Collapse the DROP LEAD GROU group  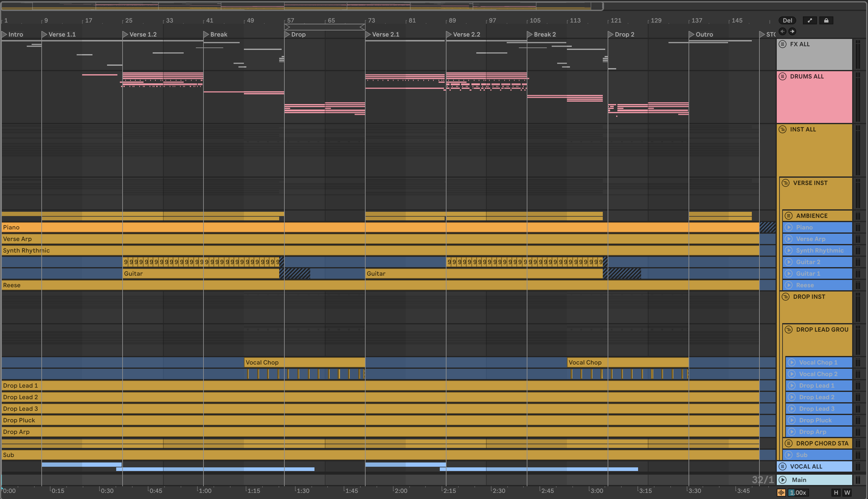789,330
